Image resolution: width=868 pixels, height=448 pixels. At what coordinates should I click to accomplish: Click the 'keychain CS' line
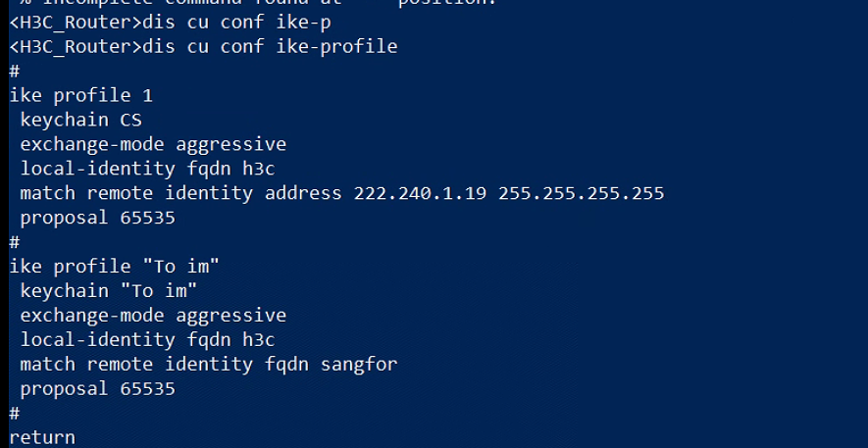80,120
